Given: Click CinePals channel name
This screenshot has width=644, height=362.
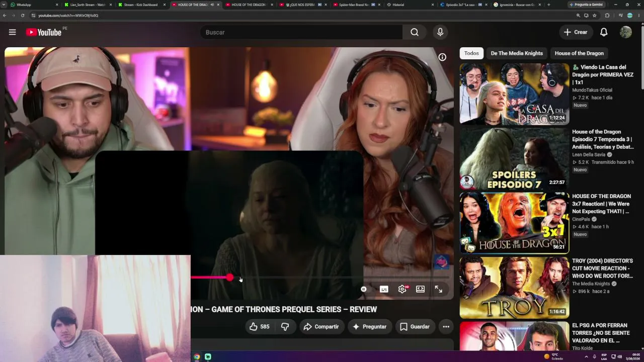Looking at the screenshot, I should click(x=582, y=219).
